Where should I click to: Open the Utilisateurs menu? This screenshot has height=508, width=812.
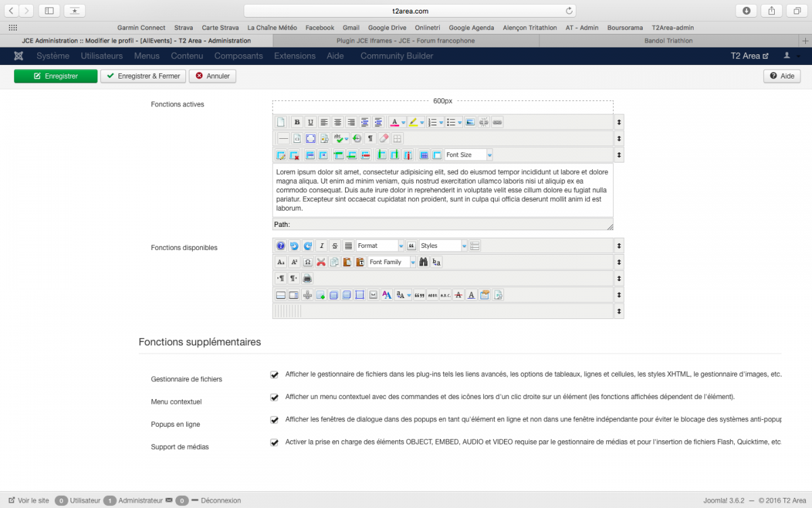(x=101, y=56)
